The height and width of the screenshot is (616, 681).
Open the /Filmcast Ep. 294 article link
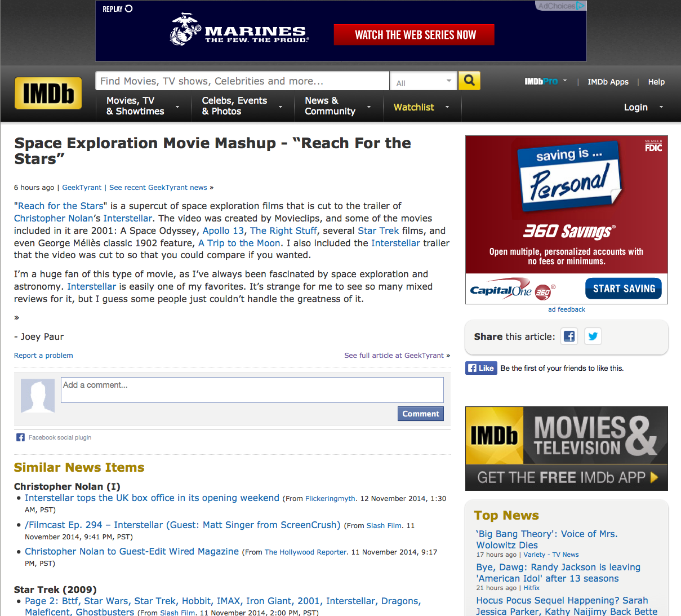click(x=183, y=525)
